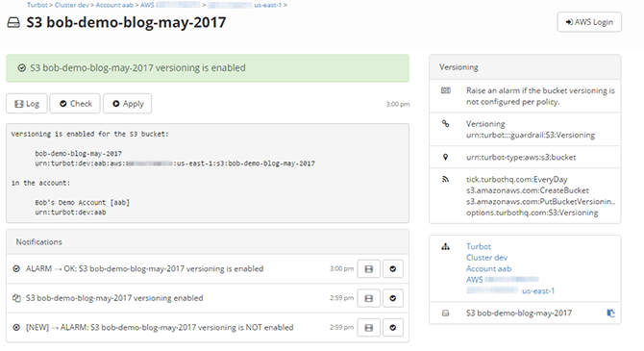Select the [NEW] → ALARM notification text
The height and width of the screenshot is (351, 644).
point(160,328)
